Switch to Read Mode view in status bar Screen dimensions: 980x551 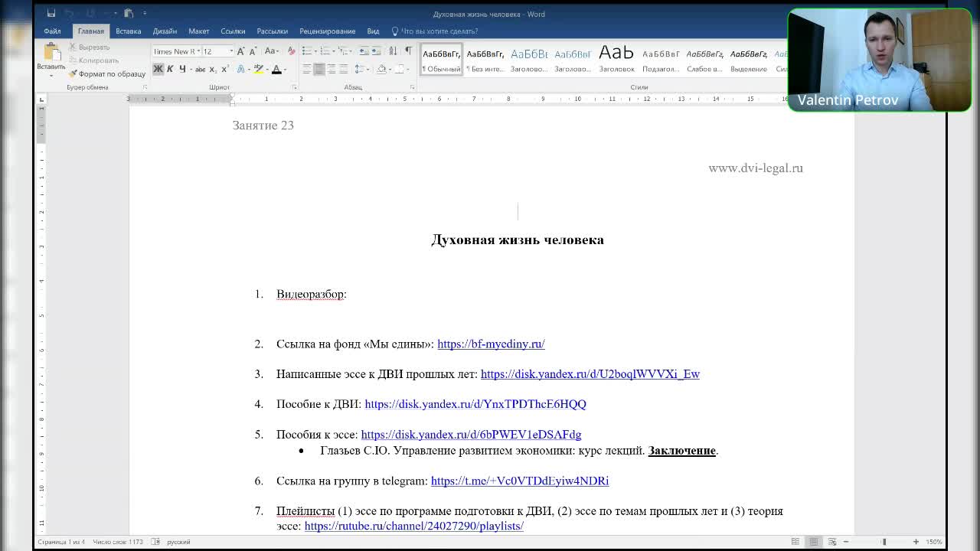[x=795, y=542]
